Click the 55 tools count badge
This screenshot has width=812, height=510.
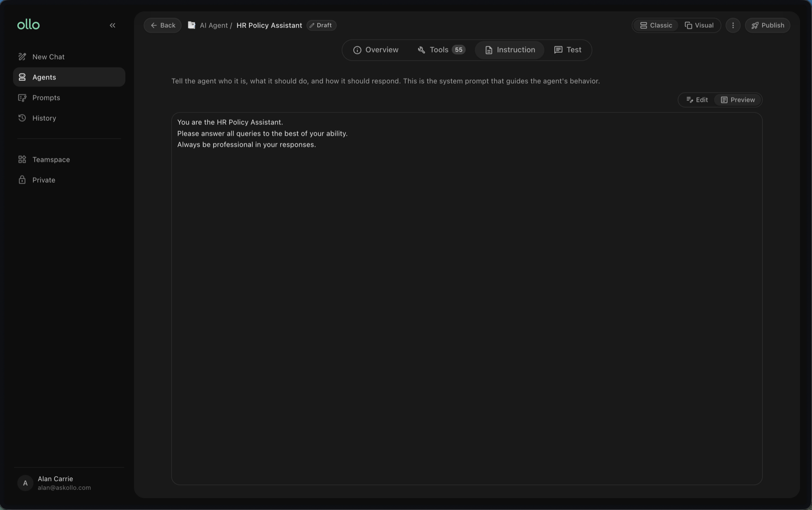click(458, 50)
